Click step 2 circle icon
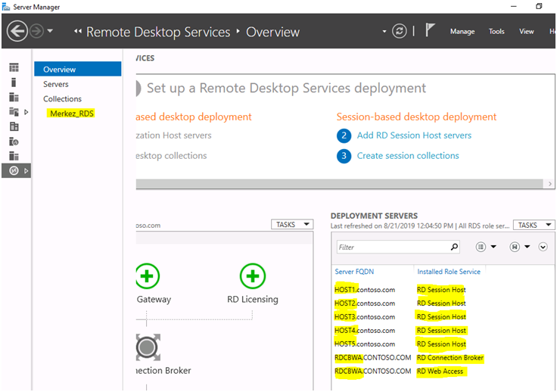The width and height of the screenshot is (557, 392). (x=344, y=135)
